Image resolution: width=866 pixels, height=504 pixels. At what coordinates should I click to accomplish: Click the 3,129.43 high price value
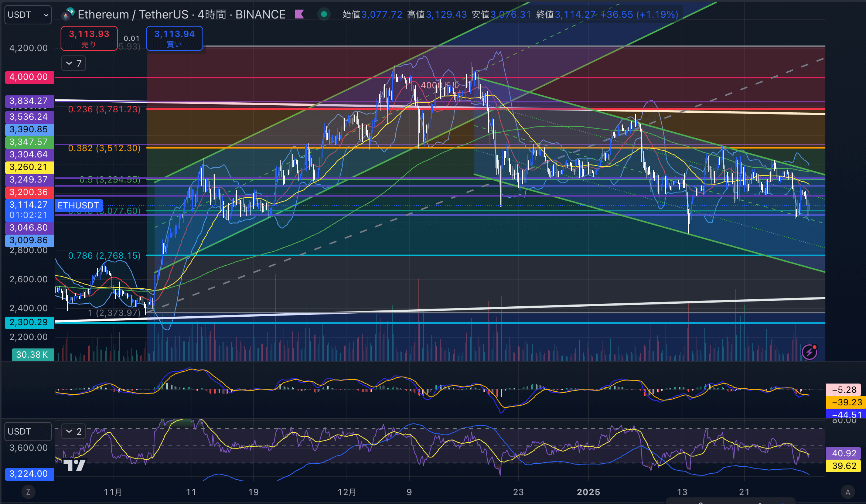(446, 14)
